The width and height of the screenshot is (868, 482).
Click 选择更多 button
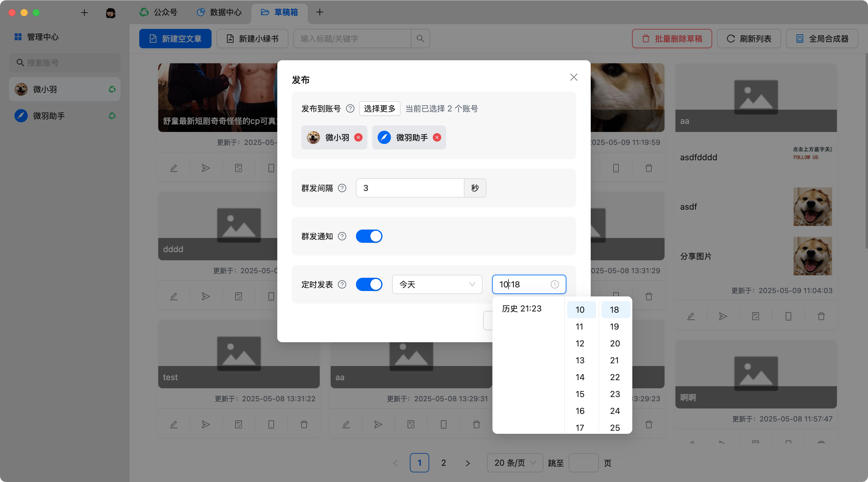380,109
